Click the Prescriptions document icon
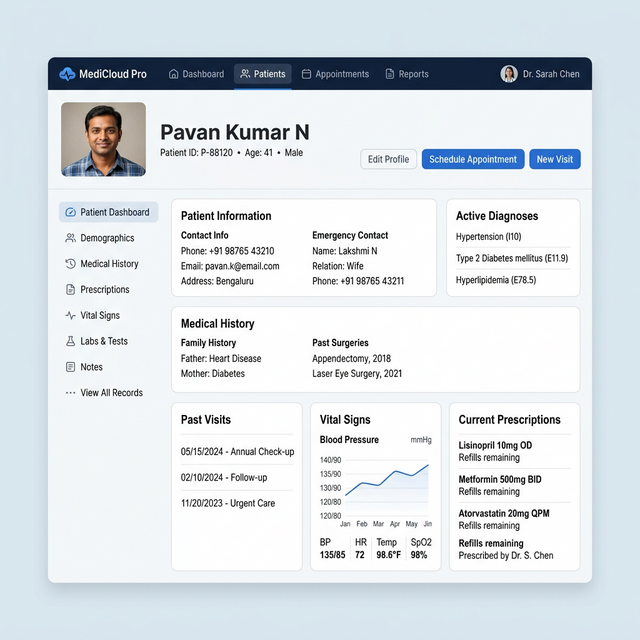 pos(70,290)
